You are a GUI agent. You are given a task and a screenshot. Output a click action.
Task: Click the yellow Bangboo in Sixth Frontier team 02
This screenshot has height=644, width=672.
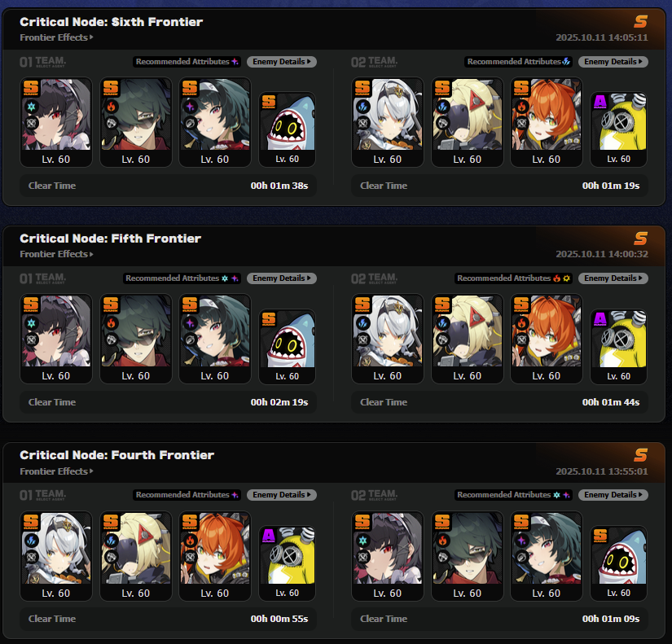(618, 129)
